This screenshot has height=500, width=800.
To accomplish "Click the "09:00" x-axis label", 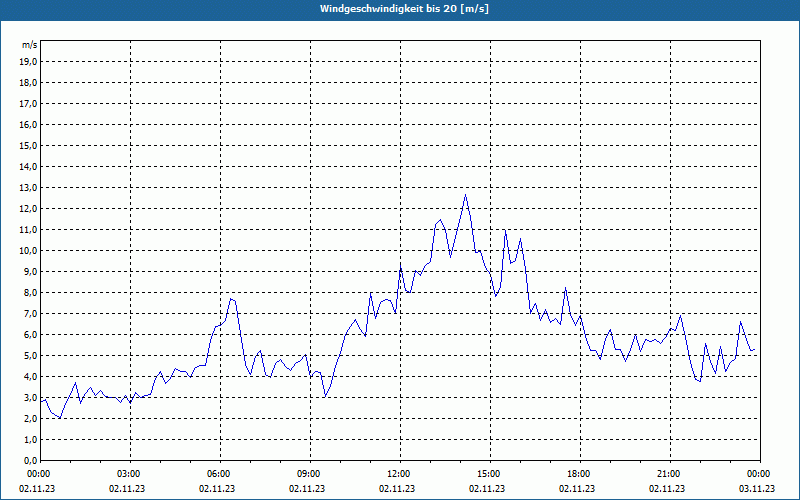I will pyautogui.click(x=310, y=474).
